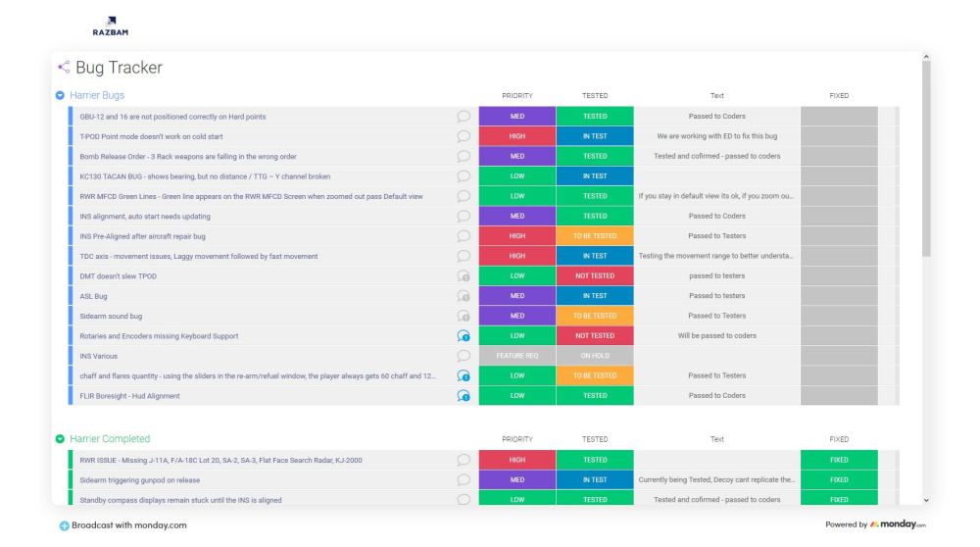Open comments on chaff and flares quantity row
This screenshot has width=980, height=547.
click(x=465, y=375)
